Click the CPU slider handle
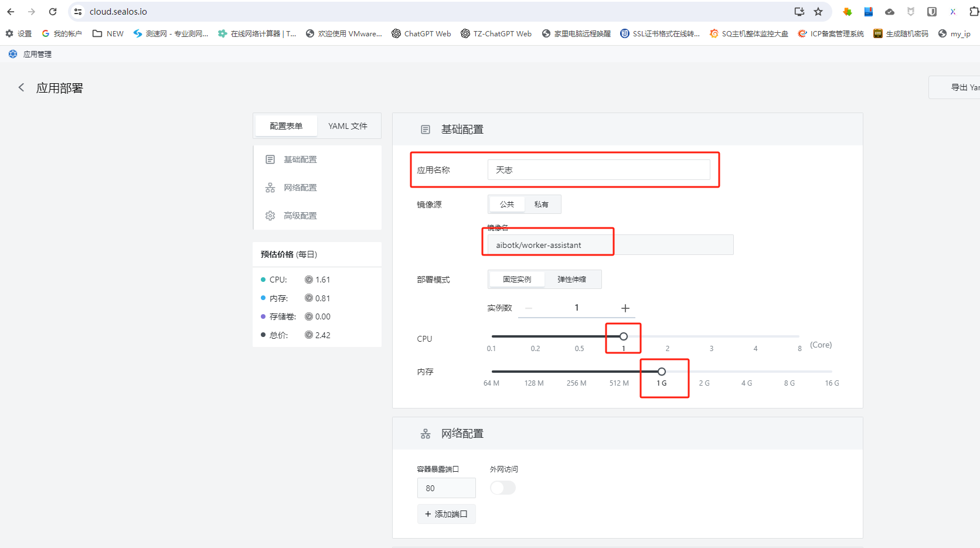The height and width of the screenshot is (548, 980). 624,336
